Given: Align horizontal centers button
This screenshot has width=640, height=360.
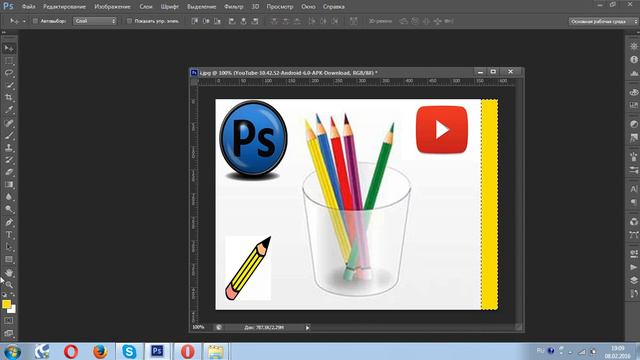Looking at the screenshot, I should click(x=243, y=21).
